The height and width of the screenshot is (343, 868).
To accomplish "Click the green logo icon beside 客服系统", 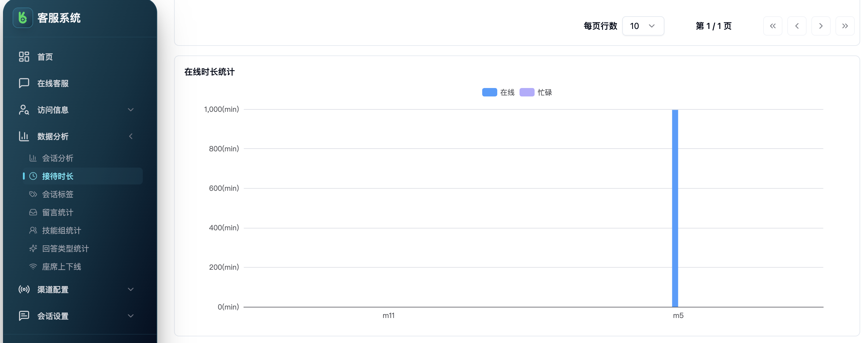I will tap(23, 17).
